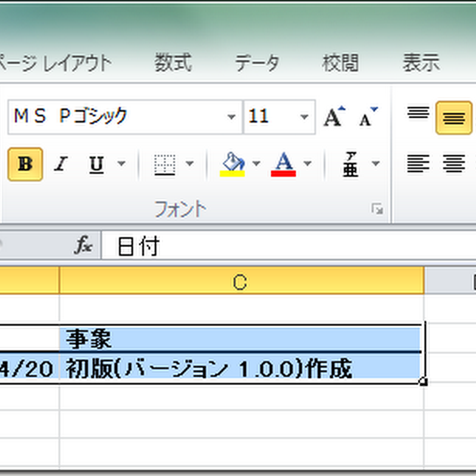Image resolution: width=476 pixels, height=476 pixels.
Task: Increase font size icon
Action: [x=334, y=117]
